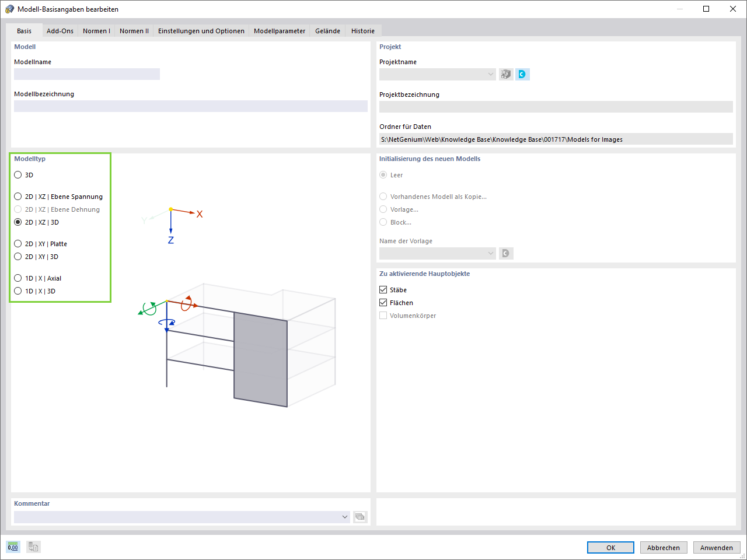Switch to the Add-Ons tab
This screenshot has width=747, height=560.
point(60,31)
